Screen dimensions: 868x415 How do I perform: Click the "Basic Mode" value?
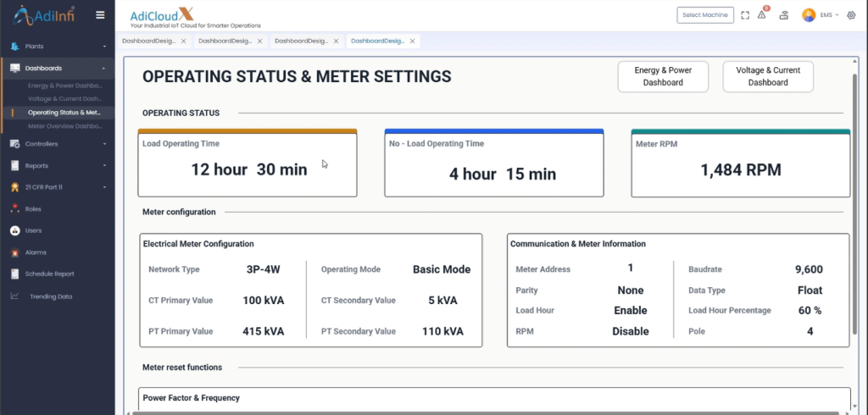pyautogui.click(x=442, y=269)
